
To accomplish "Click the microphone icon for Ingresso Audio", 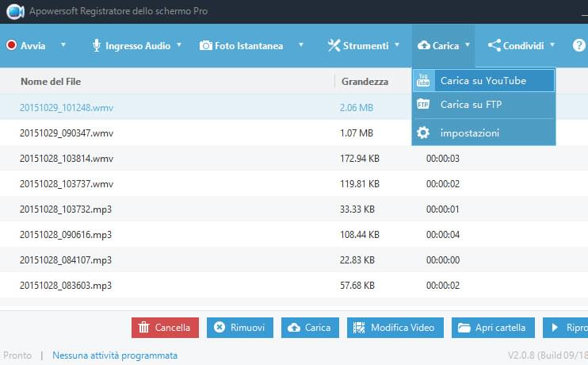I will click(97, 46).
